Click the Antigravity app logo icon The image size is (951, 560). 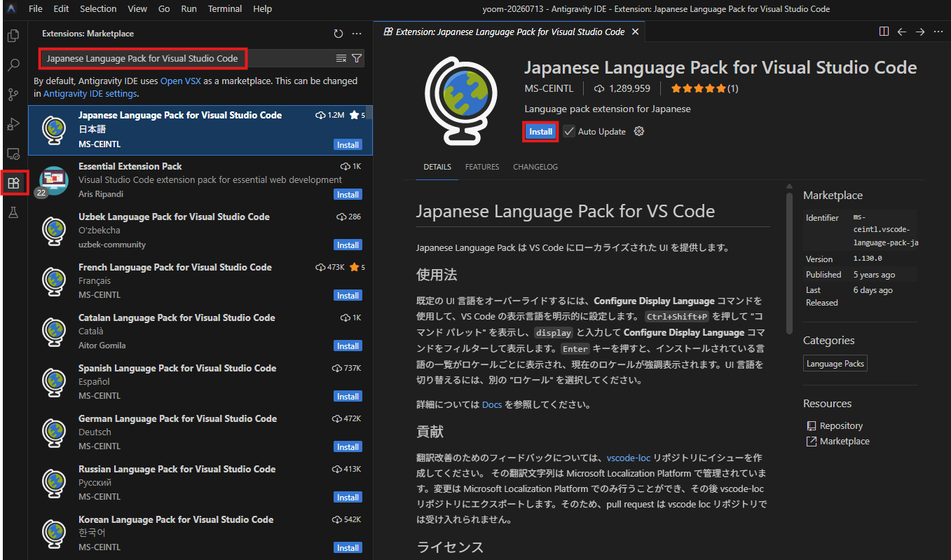pos(13,9)
